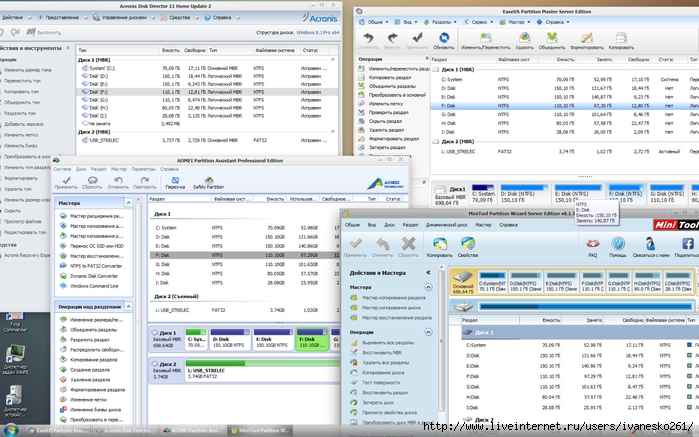Screen dimensions: 699x437
Task: Click MiniTool Facebook Поделиться icon
Action: coord(688,244)
